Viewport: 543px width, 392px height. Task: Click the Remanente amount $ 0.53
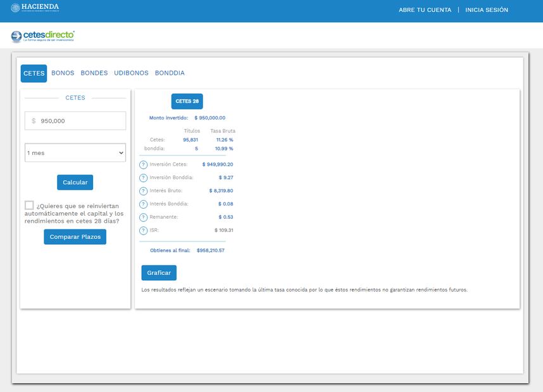click(226, 217)
